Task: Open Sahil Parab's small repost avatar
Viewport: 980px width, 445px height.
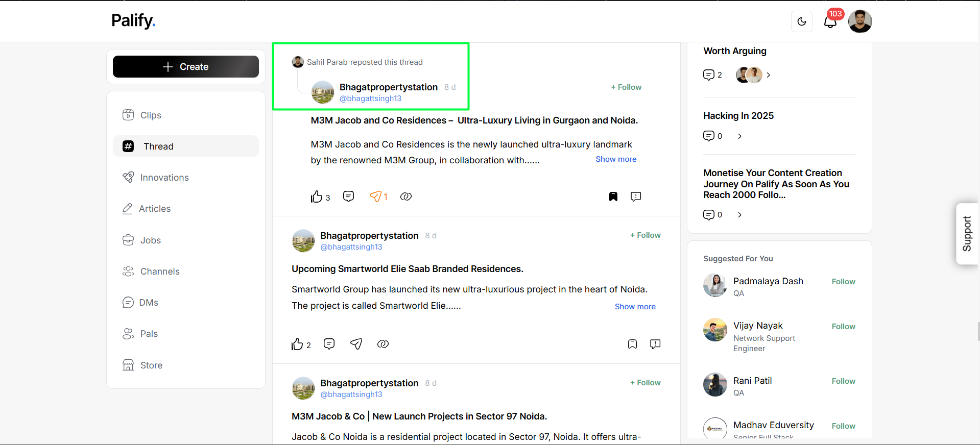Action: tap(298, 62)
